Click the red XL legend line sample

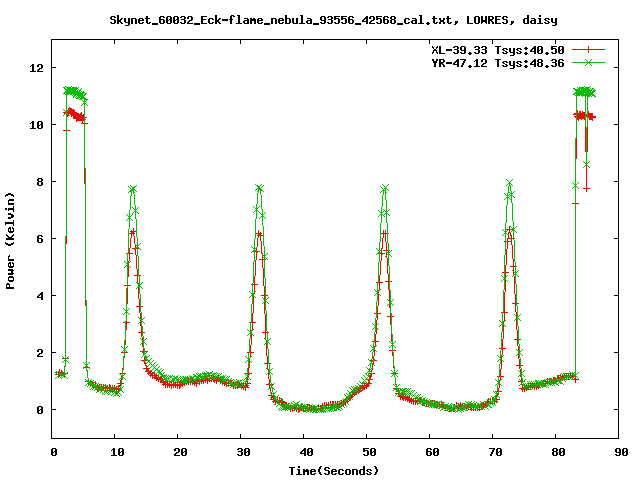tap(588, 50)
